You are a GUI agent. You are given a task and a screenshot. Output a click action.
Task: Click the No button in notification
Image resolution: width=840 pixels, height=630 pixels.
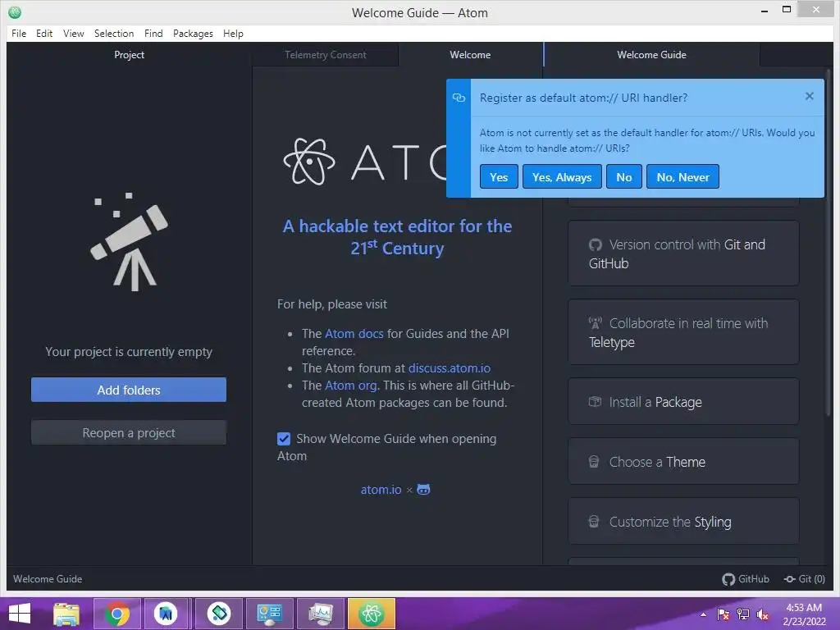(624, 177)
